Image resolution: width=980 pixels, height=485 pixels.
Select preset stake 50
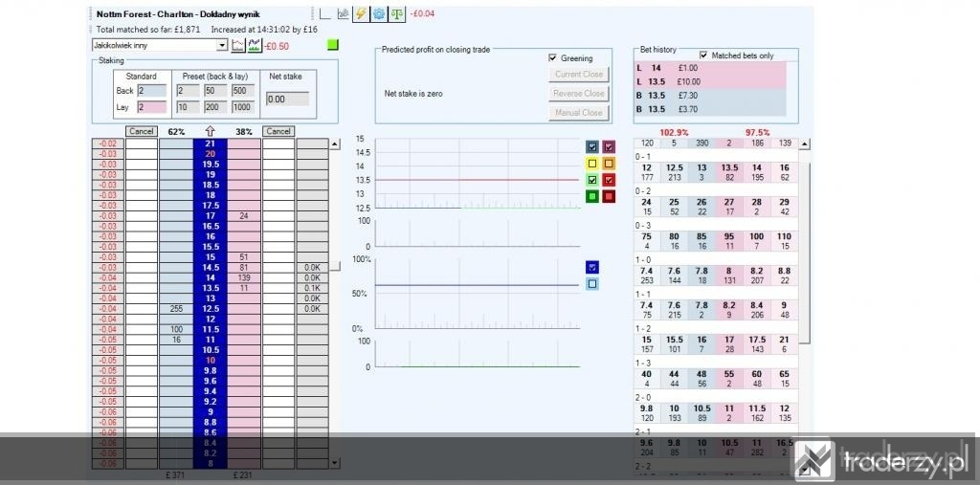coord(215,91)
